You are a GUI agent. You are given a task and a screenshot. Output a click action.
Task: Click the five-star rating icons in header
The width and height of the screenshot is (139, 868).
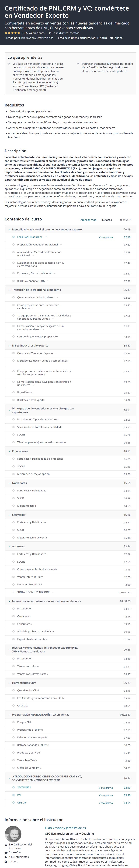(12, 33)
